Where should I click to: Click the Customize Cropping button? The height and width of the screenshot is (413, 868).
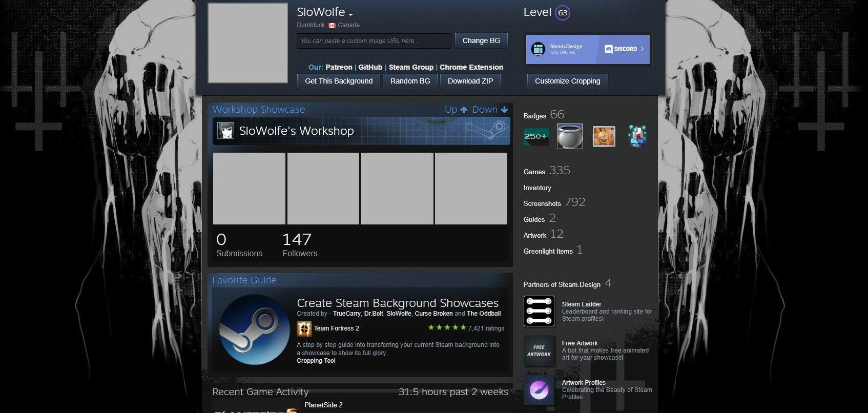click(568, 81)
